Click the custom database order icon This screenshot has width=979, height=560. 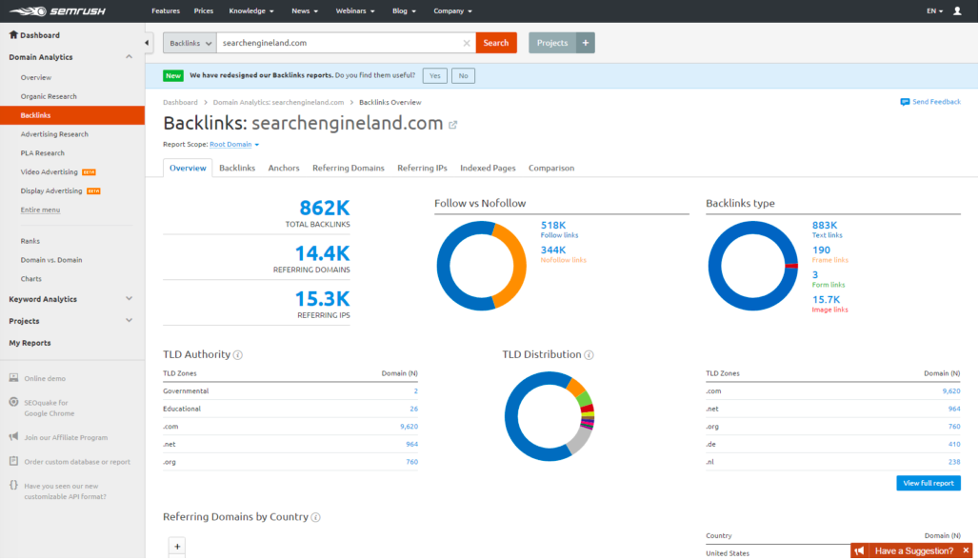13,461
